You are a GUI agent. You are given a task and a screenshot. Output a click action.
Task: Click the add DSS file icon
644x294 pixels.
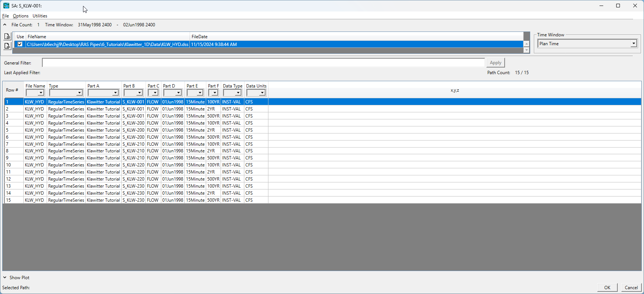(x=7, y=36)
